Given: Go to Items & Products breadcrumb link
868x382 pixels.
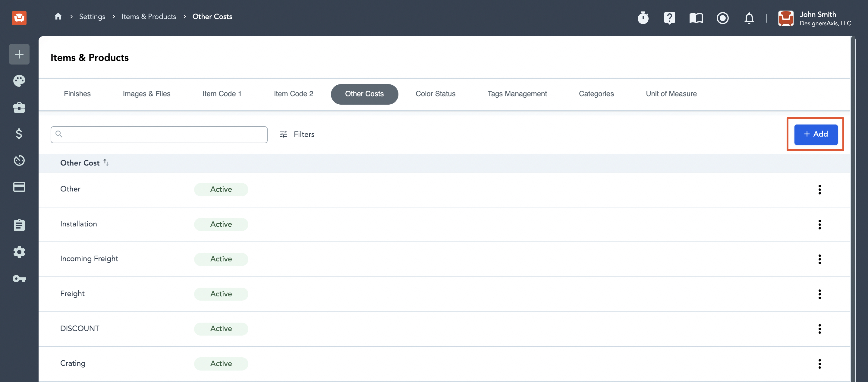Looking at the screenshot, I should click(149, 16).
